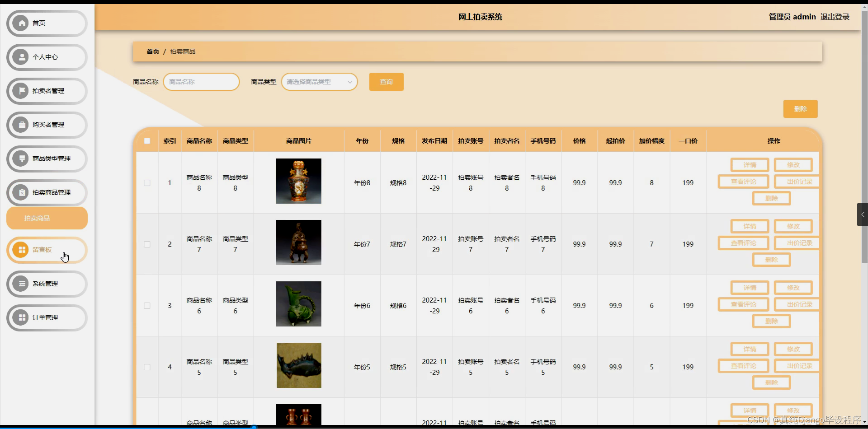Click the bulk 删除 button above table

[x=800, y=109]
